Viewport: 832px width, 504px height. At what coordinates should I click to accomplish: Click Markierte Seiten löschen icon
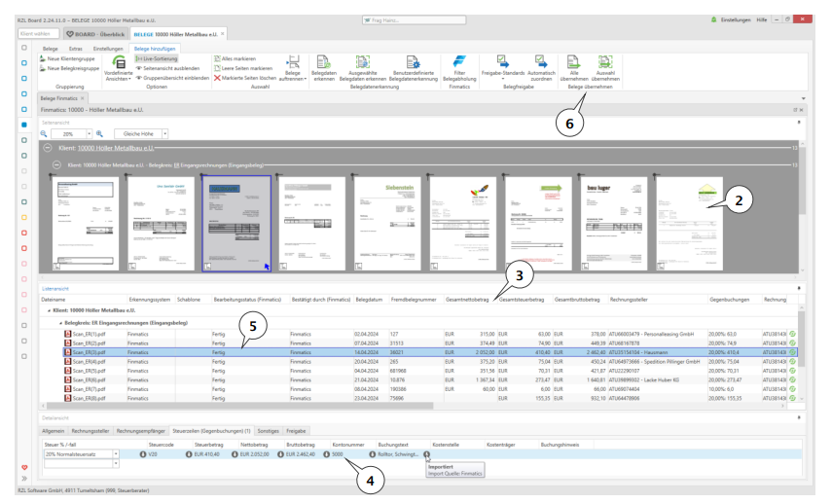216,78
